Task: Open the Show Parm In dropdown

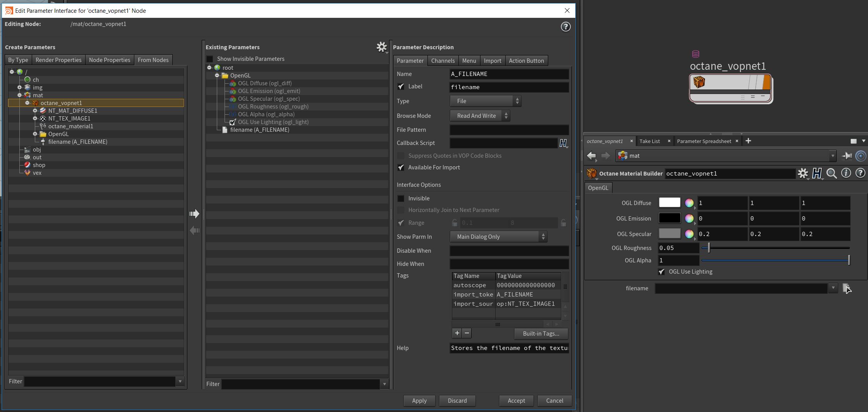Action: [x=499, y=237]
